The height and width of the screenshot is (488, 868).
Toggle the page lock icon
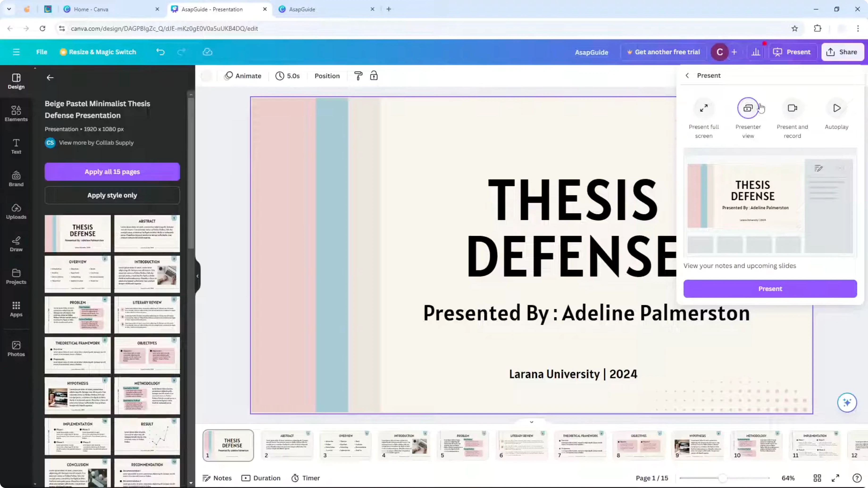pyautogui.click(x=374, y=76)
